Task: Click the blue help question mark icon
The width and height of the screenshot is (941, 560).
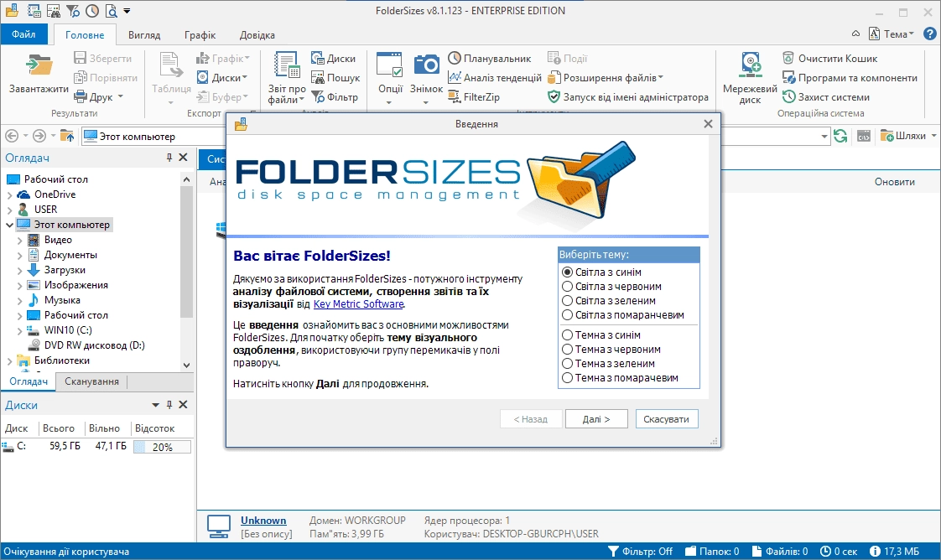Action: [x=929, y=34]
